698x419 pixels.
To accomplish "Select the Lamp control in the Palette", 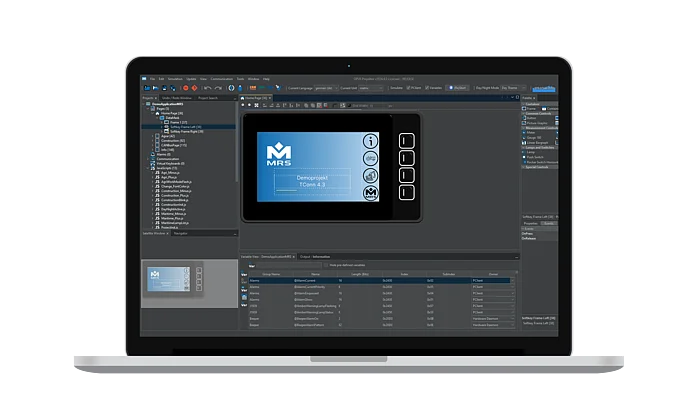I will point(528,152).
